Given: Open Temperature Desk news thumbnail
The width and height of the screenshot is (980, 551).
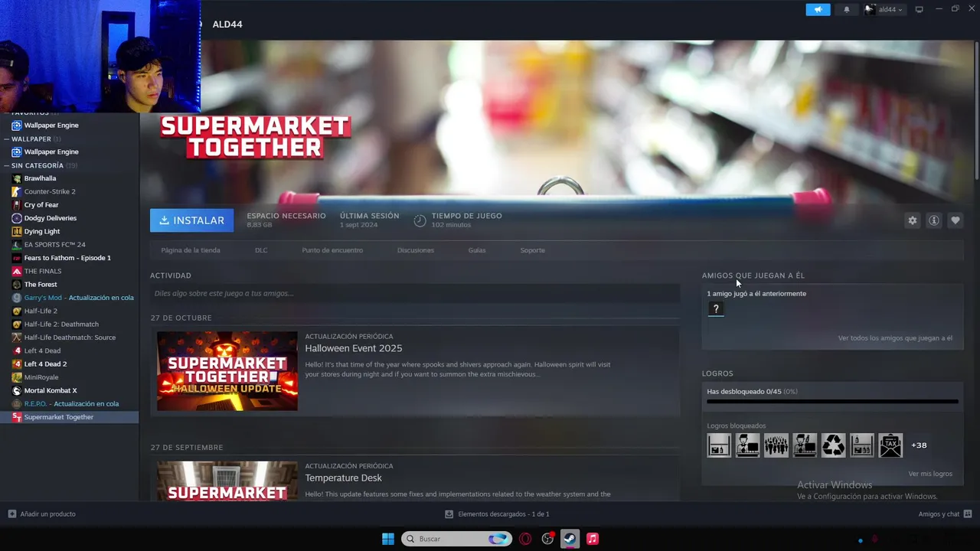Looking at the screenshot, I should click(227, 481).
